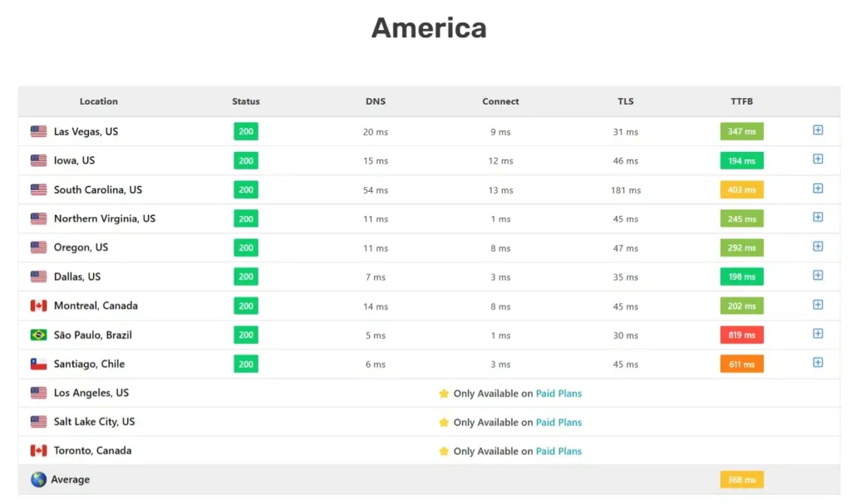Click the 12 ms Connect value
Screen dimensions: 851x504
pyautogui.click(x=500, y=161)
